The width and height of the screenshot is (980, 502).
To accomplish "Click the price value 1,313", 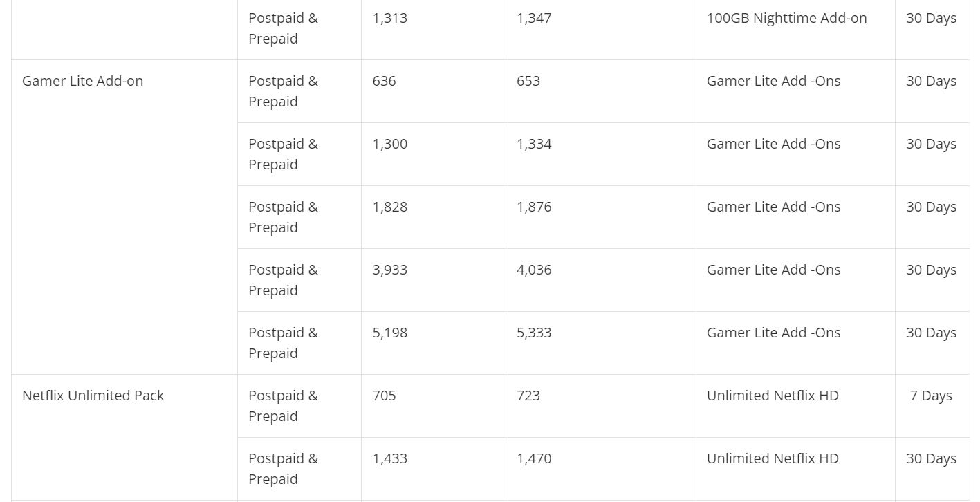I will click(x=390, y=18).
